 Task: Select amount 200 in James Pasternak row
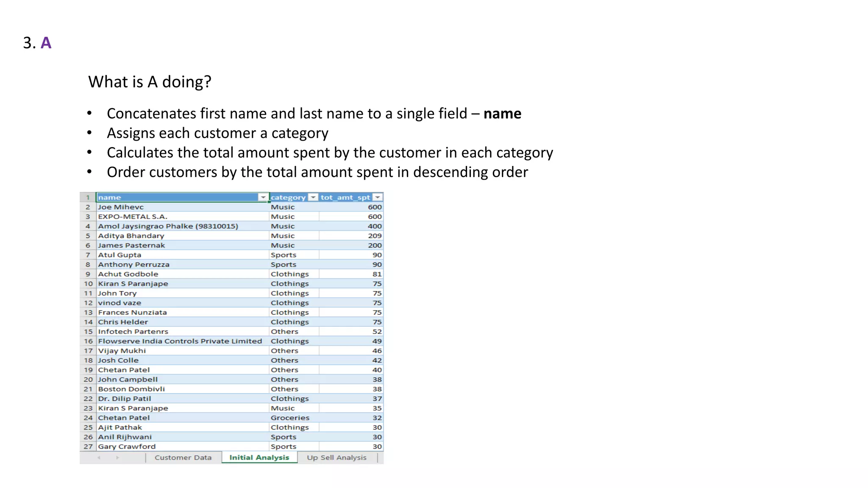click(x=351, y=245)
